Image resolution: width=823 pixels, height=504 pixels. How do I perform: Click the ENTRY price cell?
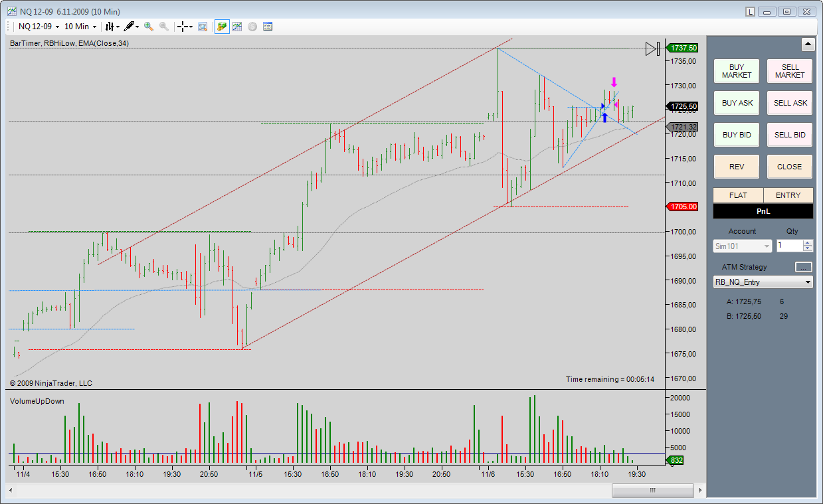tap(788, 195)
